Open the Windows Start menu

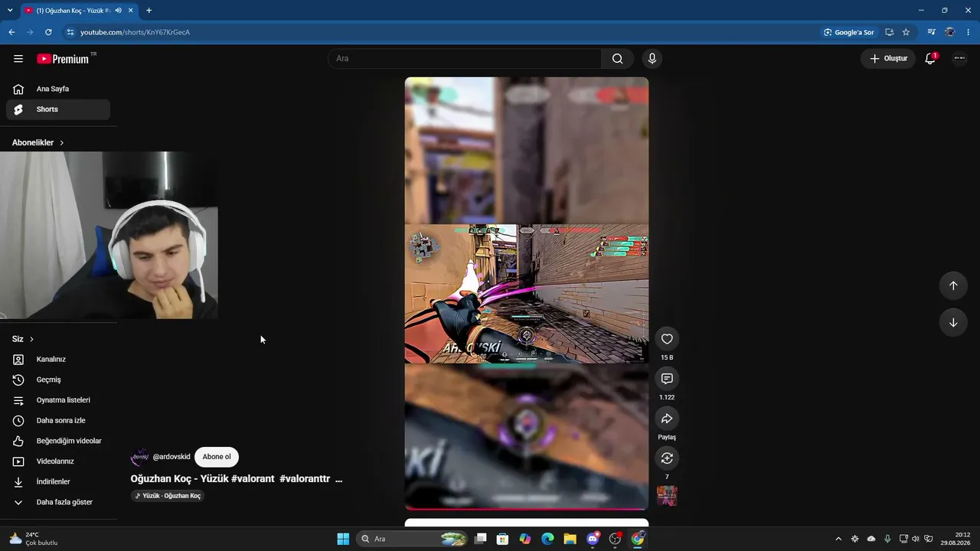click(x=343, y=539)
